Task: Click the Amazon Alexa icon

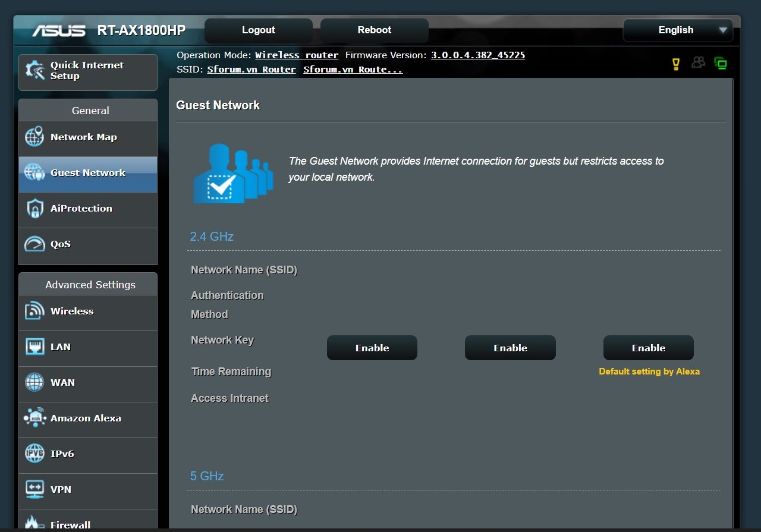Action: point(34,418)
